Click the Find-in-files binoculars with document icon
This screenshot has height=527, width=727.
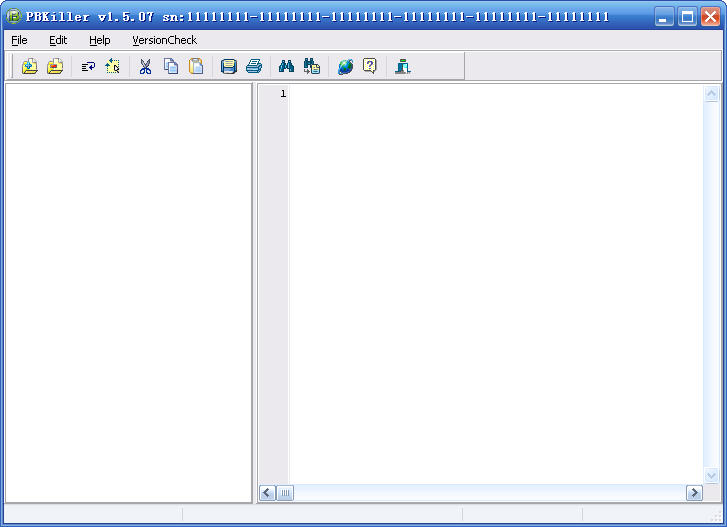click(x=312, y=66)
